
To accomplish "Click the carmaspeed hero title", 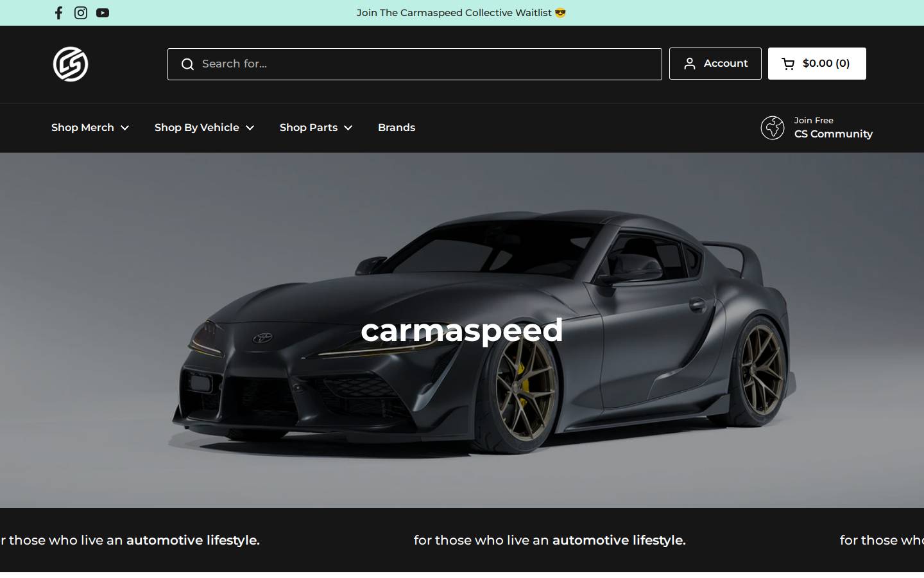I will [x=462, y=330].
